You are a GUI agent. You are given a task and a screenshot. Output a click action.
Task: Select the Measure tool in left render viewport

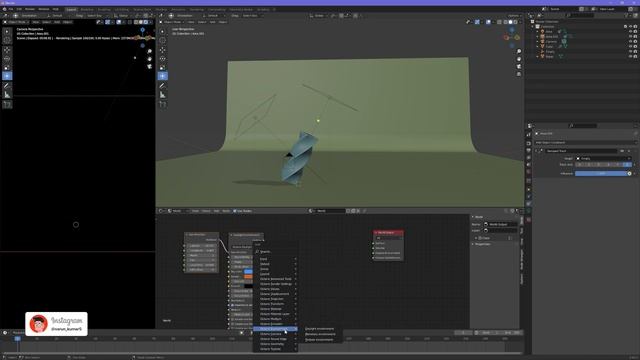(7, 95)
